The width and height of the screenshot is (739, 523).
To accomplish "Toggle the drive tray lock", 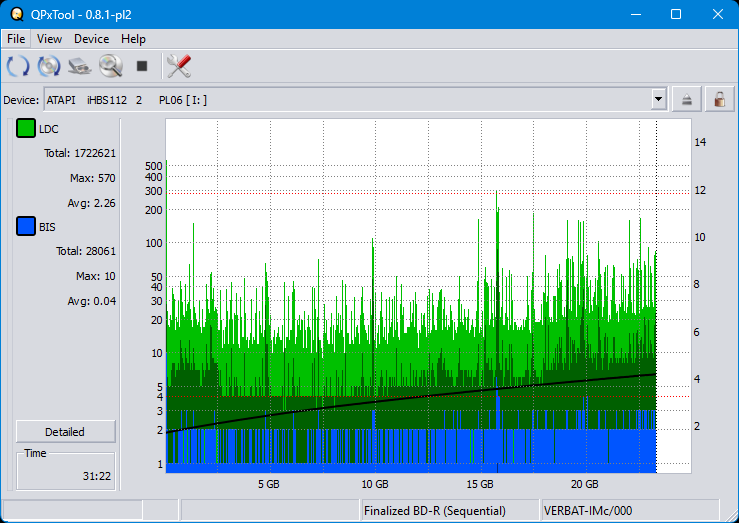I will click(718, 99).
